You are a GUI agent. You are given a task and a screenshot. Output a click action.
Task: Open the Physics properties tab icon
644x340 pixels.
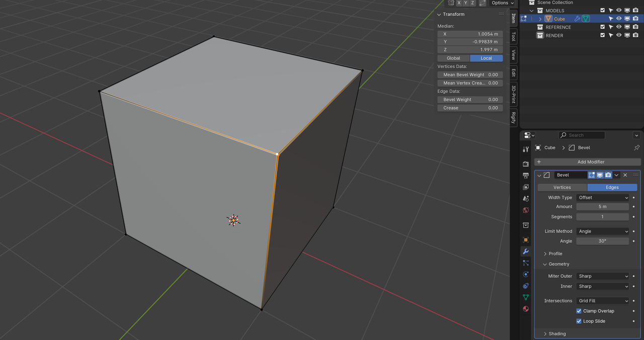526,275
